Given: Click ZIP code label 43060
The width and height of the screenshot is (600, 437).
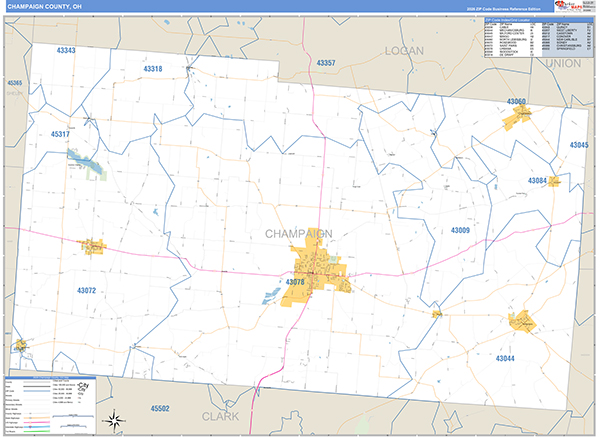Looking at the screenshot, I should click(516, 101).
